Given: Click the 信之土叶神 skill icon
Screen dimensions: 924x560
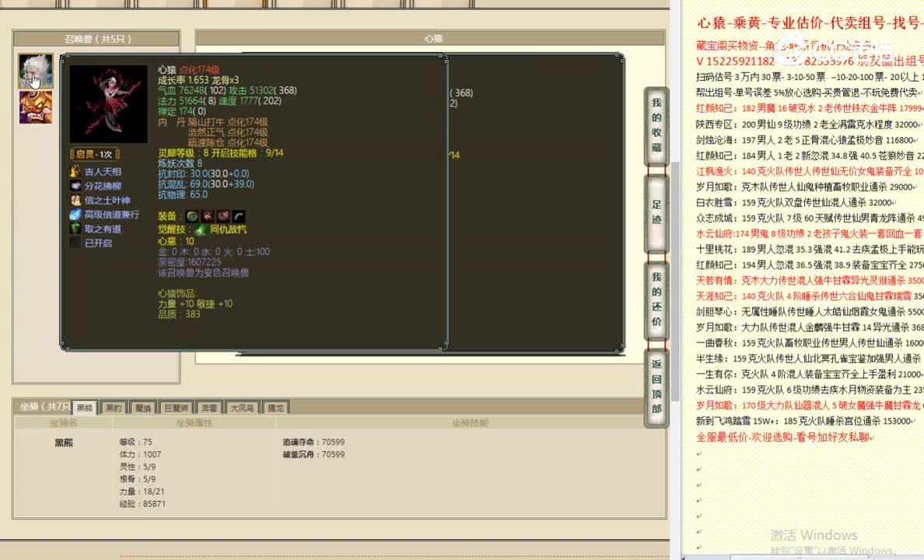Looking at the screenshot, I should 75,201.
